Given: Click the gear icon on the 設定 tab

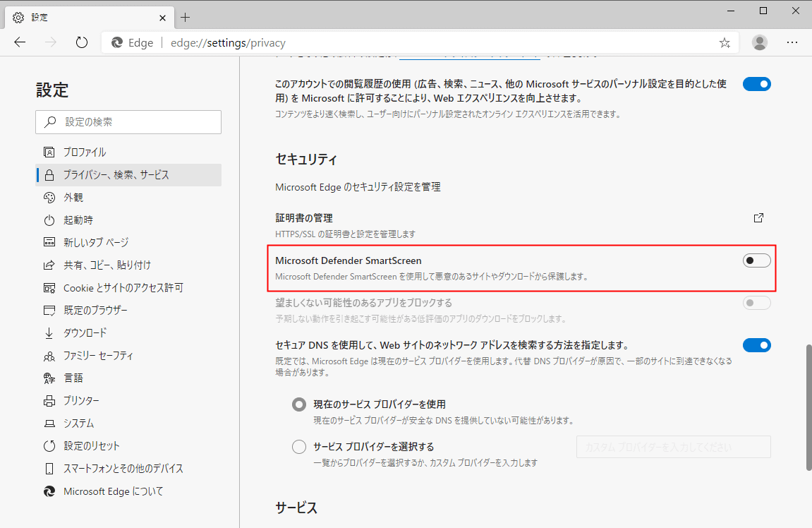Looking at the screenshot, I should click(18, 18).
